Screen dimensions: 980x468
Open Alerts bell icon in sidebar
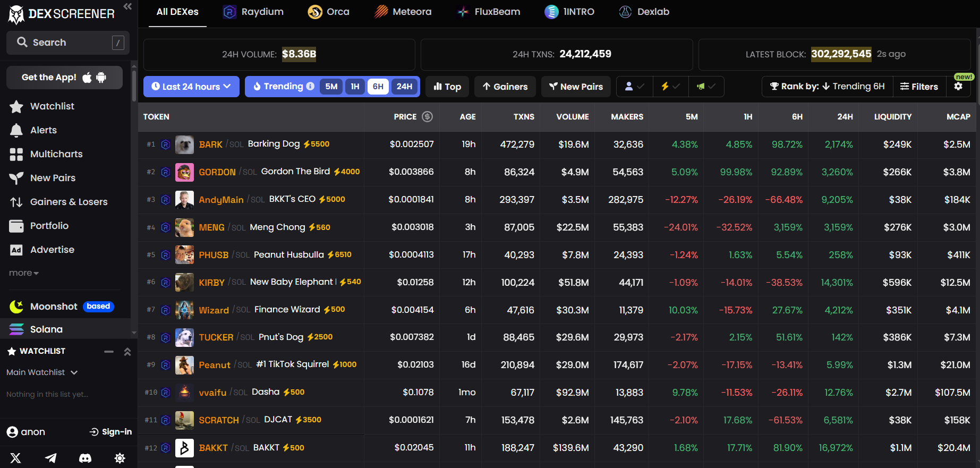click(16, 130)
